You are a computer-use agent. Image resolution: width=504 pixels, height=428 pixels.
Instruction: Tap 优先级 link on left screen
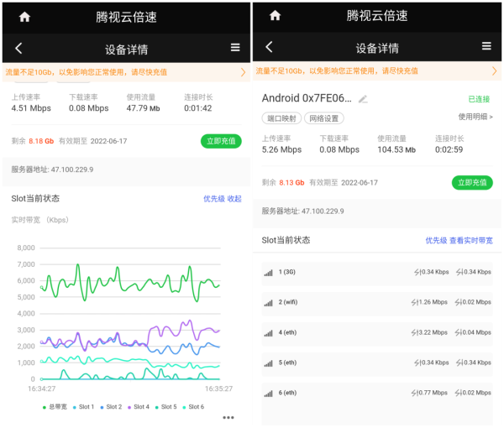214,199
